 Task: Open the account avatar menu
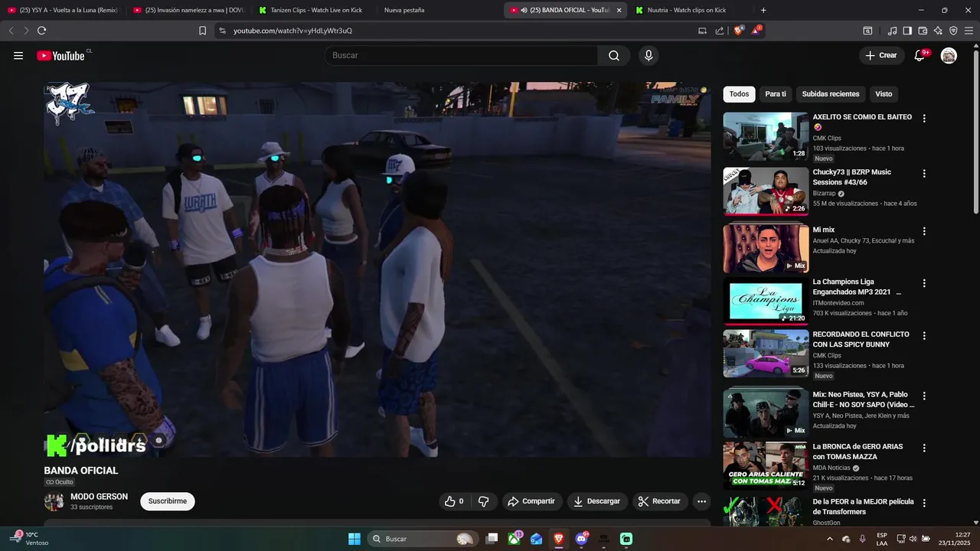click(949, 55)
